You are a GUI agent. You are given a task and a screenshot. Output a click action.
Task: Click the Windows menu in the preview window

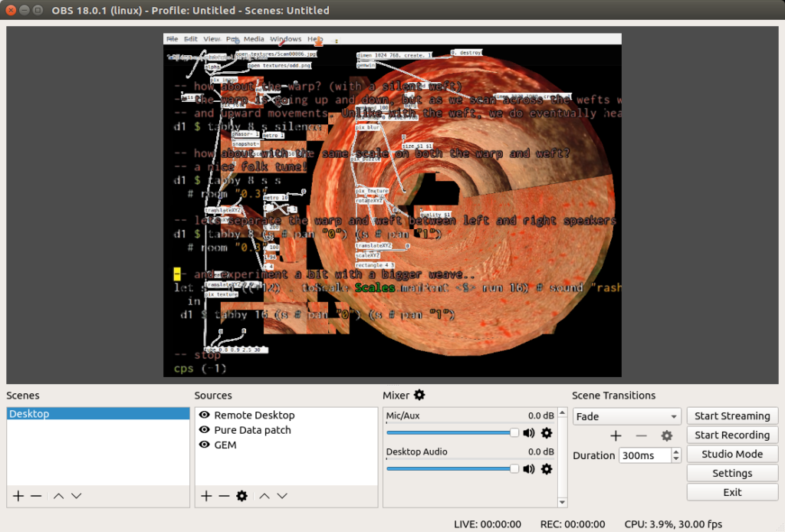point(285,38)
